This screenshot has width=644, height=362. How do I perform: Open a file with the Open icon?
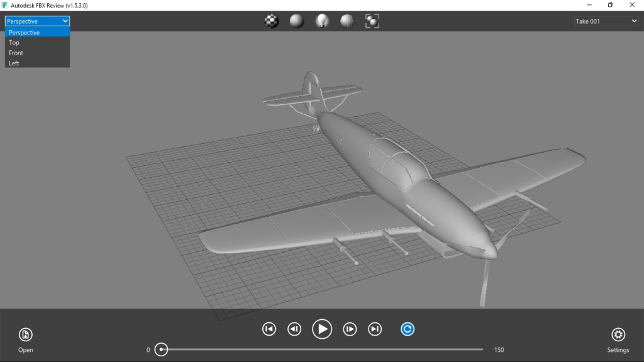click(x=25, y=335)
